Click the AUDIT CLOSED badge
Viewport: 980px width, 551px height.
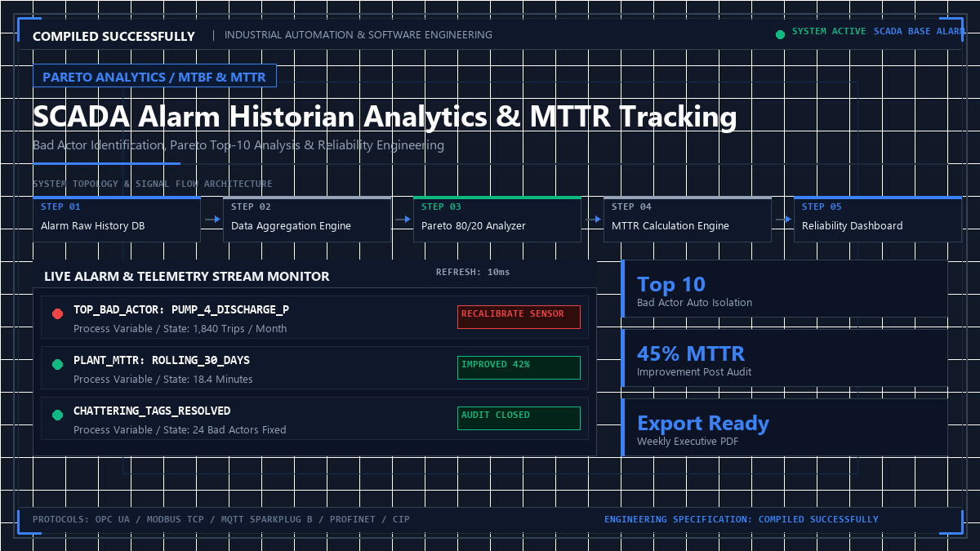tap(519, 418)
